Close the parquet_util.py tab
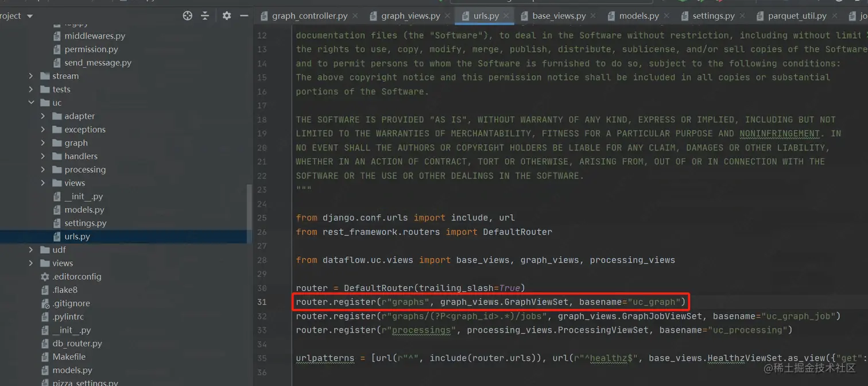 [834, 16]
